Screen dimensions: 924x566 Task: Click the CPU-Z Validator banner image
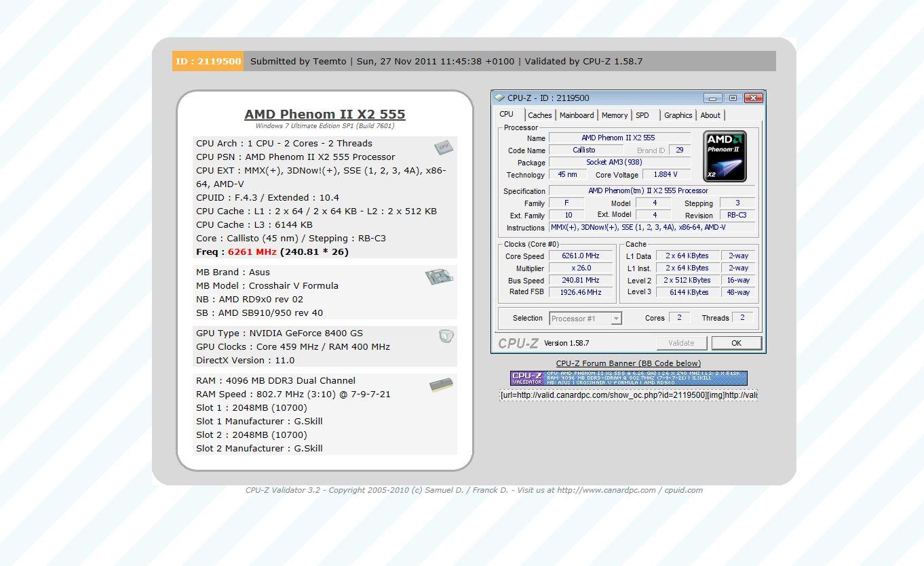628,378
